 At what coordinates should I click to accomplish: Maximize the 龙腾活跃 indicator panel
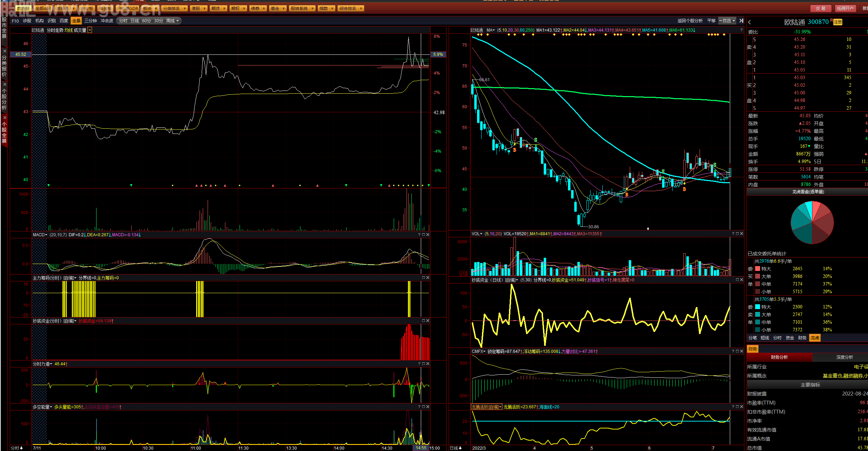coord(737,407)
